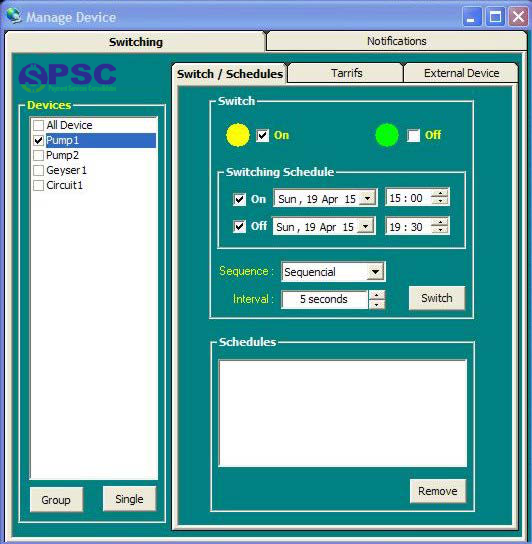532x544 pixels.
Task: Click the 15 : 00 time field
Action: point(408,198)
